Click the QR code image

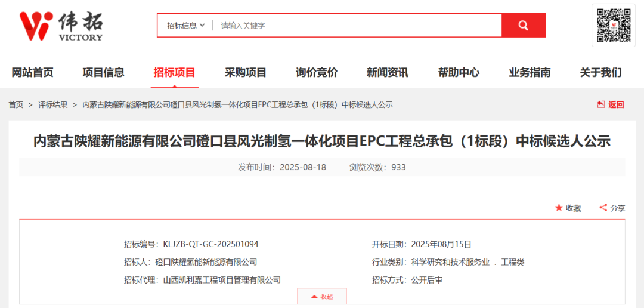(x=614, y=25)
